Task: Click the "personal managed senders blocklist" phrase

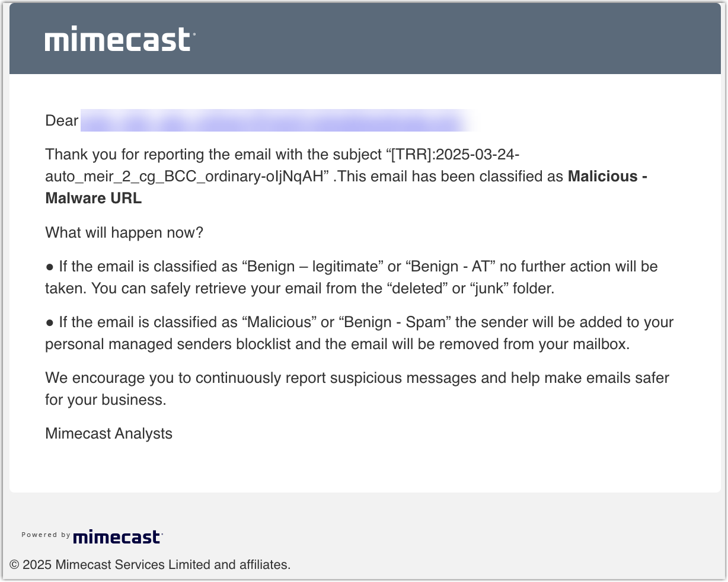Action: pyautogui.click(x=168, y=344)
